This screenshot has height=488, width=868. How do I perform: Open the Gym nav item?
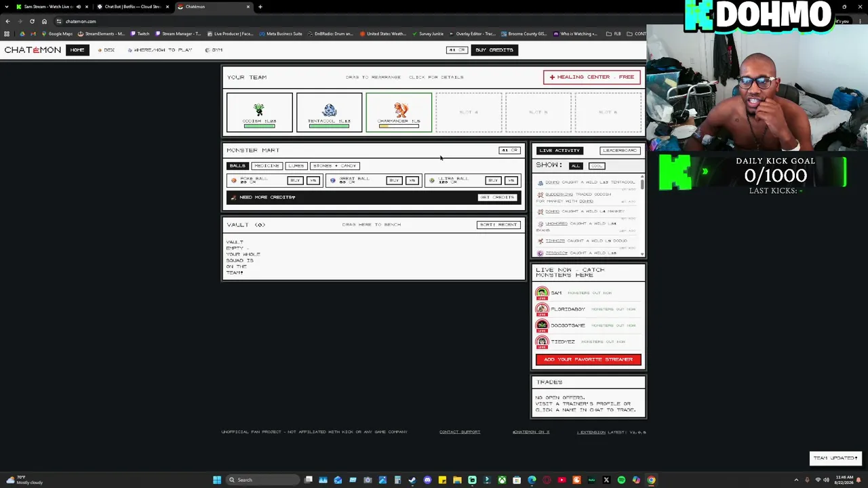[x=214, y=49]
